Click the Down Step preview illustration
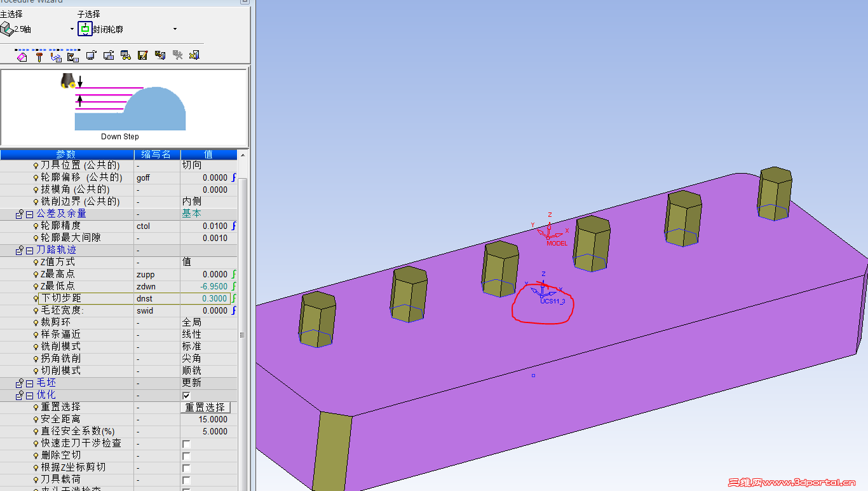Image resolution: width=868 pixels, height=491 pixels. coord(124,107)
